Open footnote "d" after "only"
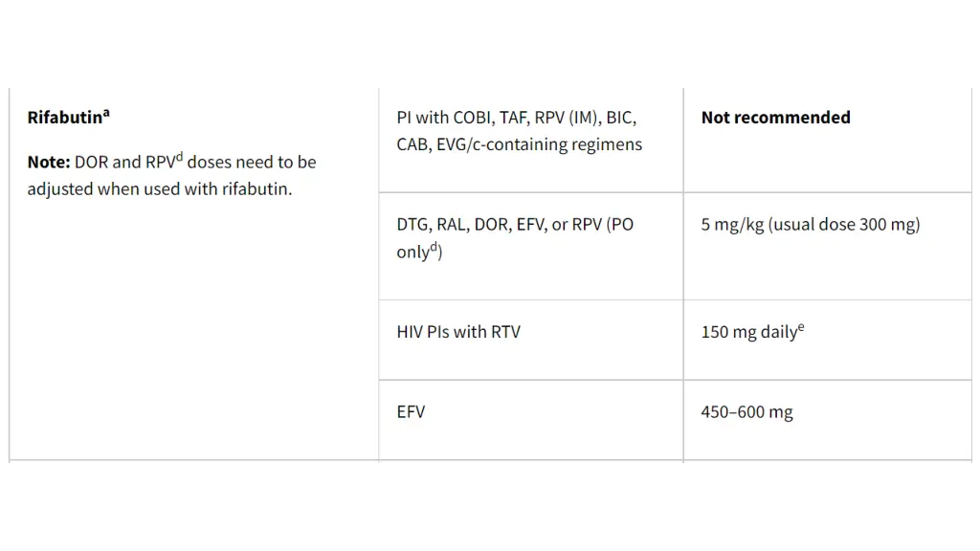 pos(434,248)
